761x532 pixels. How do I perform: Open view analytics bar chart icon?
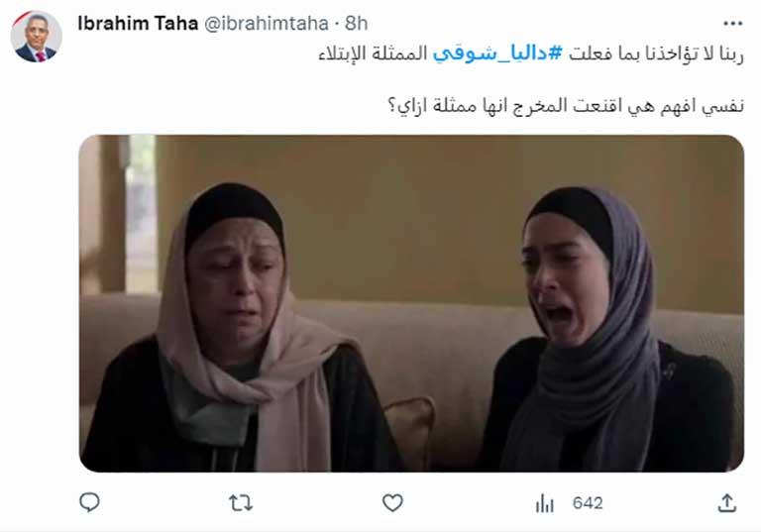pos(545,503)
